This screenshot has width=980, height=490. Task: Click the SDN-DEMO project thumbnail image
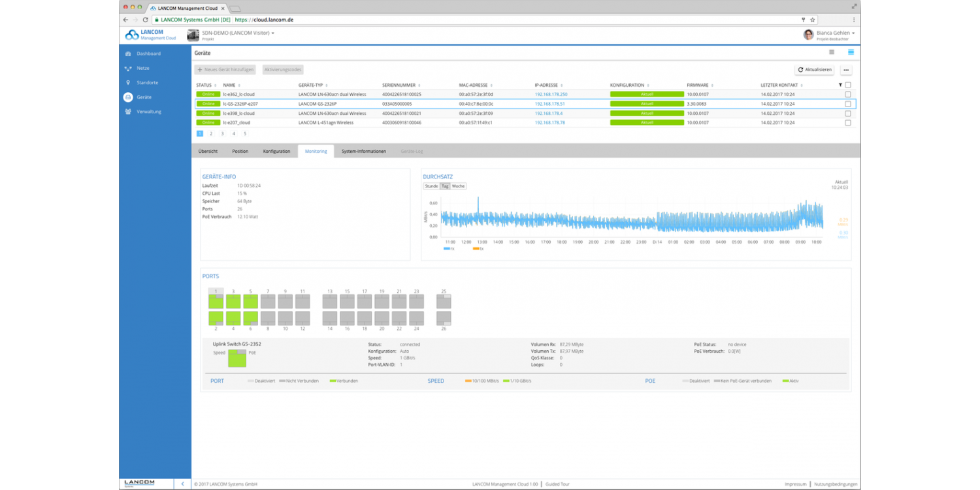(x=193, y=35)
